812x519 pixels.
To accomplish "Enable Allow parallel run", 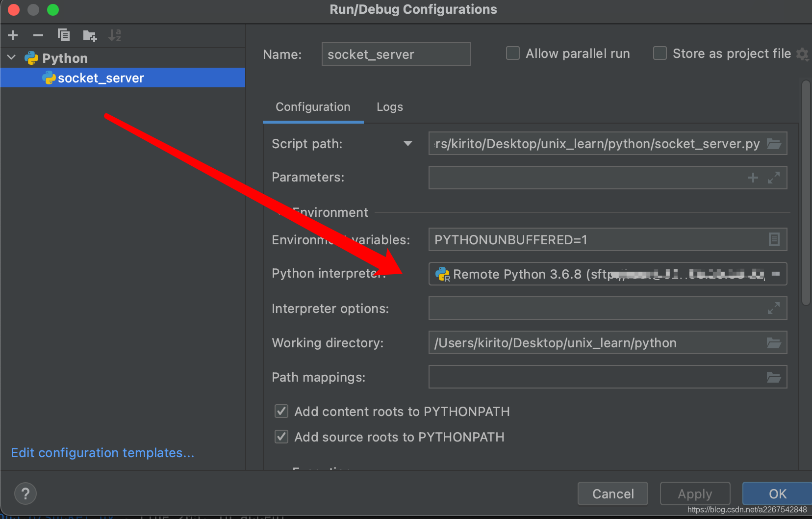I will [x=513, y=53].
